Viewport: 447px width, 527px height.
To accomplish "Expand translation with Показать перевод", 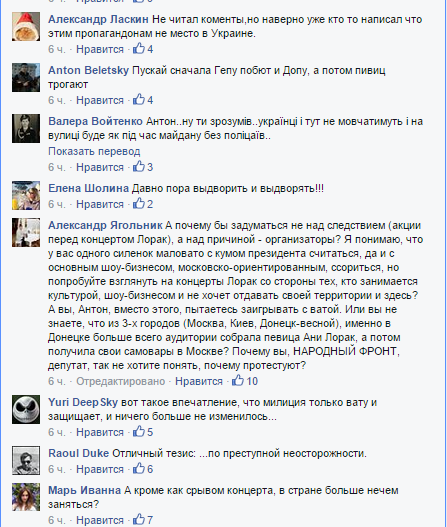I will click(x=94, y=151).
